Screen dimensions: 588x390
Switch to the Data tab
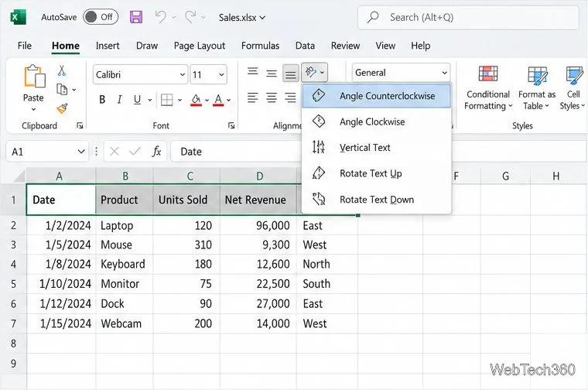tap(305, 46)
